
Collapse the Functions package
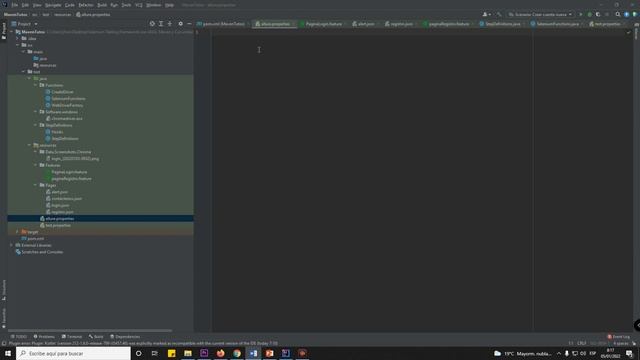[36, 85]
